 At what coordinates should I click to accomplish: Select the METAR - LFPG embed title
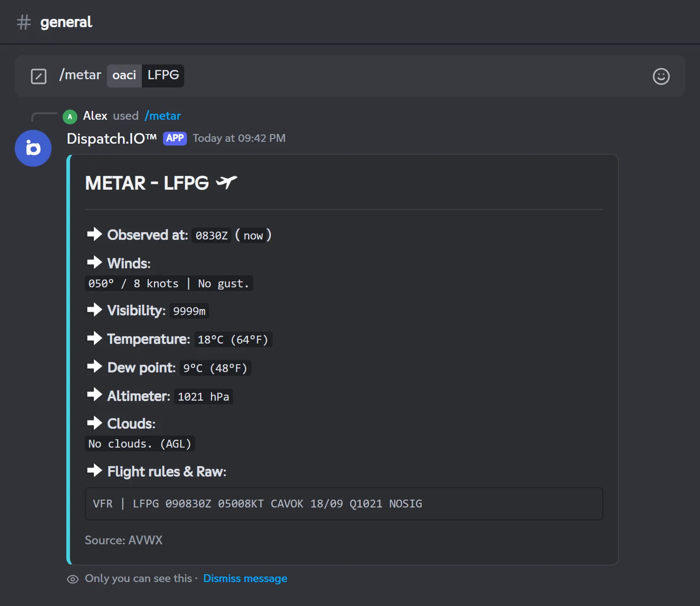point(147,183)
